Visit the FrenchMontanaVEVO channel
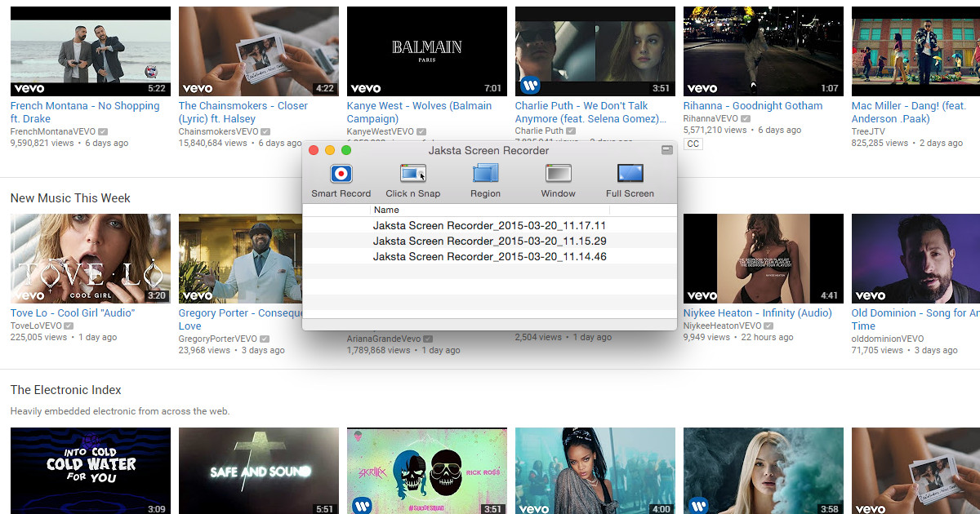Screen dimensions: 980x514 pyautogui.click(x=53, y=131)
